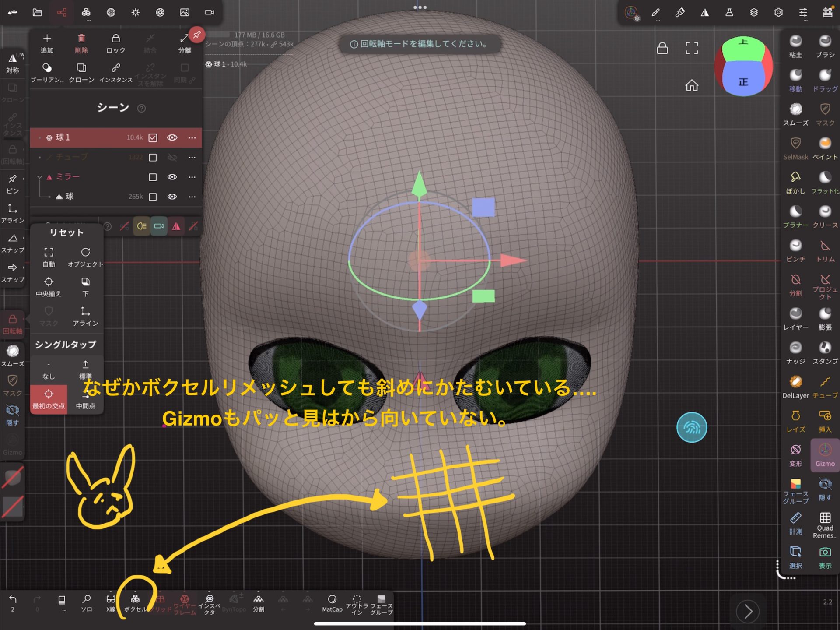This screenshot has width=840, height=630.
Task: Collapse the ミラー tree group triangle
Action: [x=40, y=177]
